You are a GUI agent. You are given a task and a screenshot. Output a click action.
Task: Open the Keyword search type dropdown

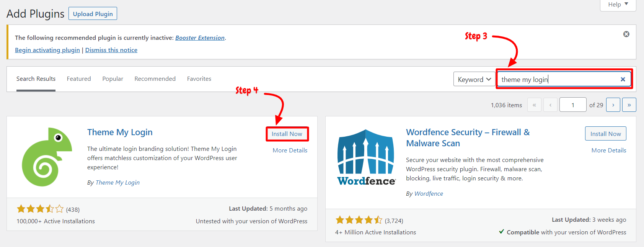click(x=474, y=79)
